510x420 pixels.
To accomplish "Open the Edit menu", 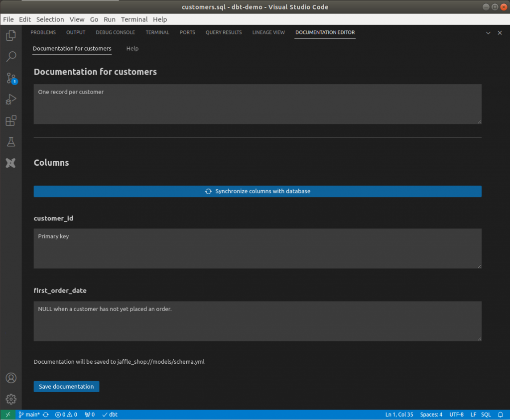I will 25,19.
